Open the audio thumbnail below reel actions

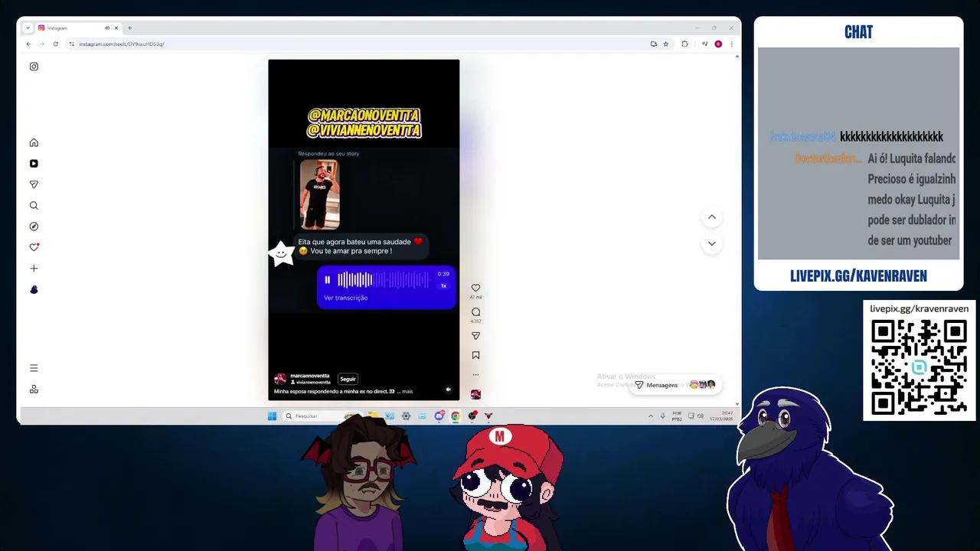475,394
